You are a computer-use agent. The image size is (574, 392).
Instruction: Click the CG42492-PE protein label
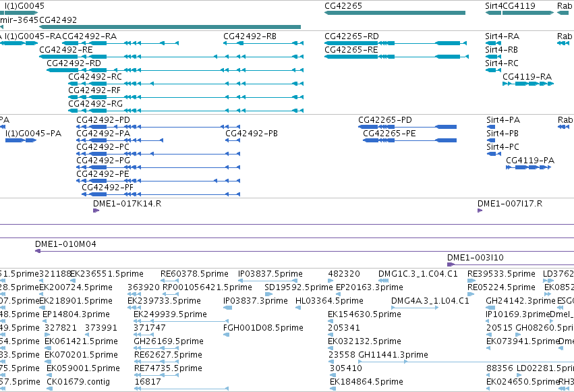[103, 174]
